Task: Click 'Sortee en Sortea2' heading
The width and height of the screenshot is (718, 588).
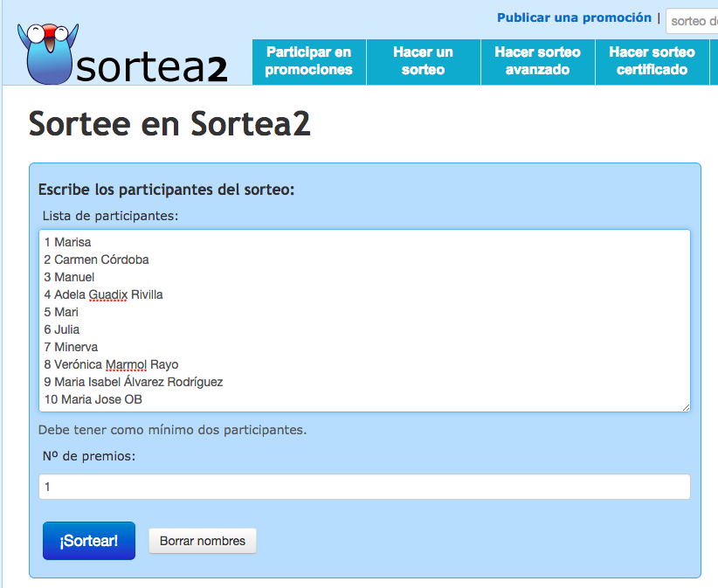Action: [169, 124]
